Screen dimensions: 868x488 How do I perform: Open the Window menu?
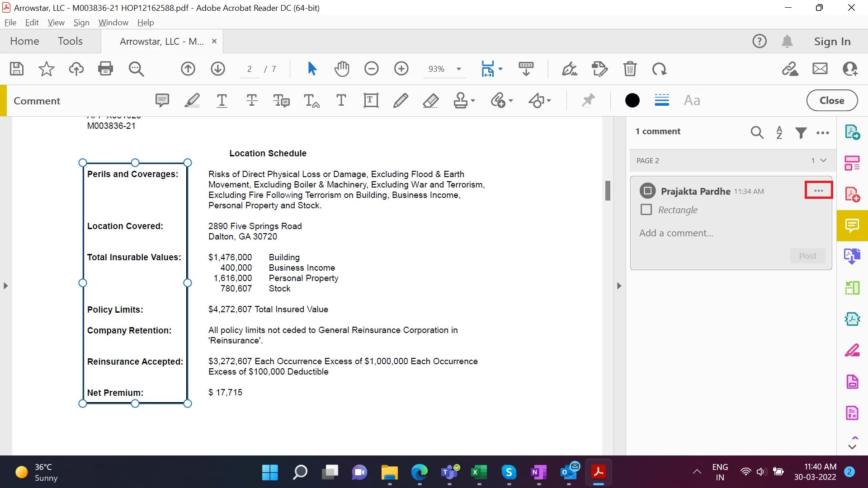tap(113, 23)
